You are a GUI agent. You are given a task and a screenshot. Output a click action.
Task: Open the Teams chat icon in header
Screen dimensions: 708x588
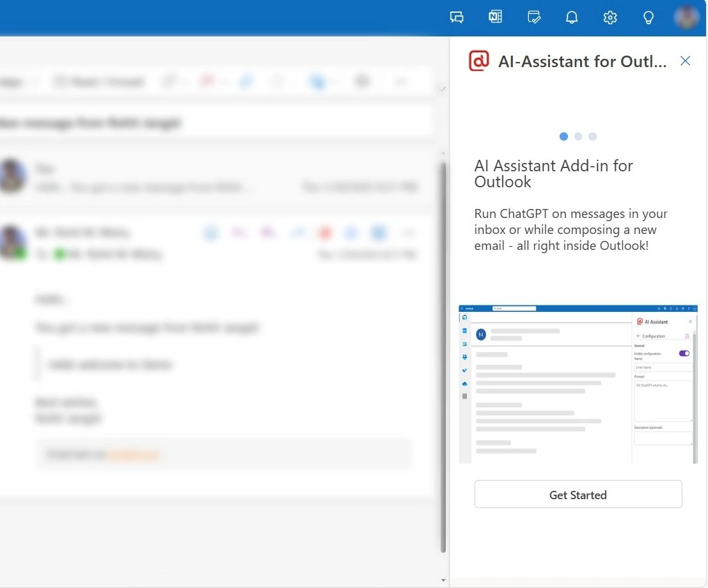coord(457,18)
